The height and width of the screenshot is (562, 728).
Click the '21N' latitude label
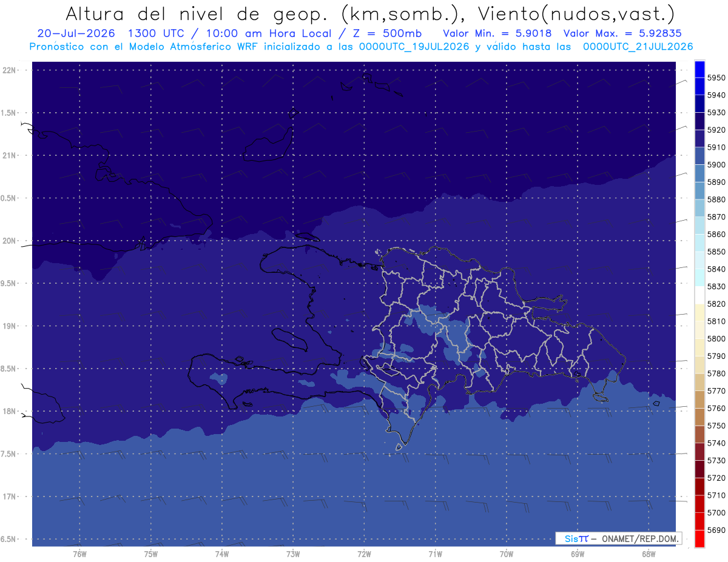click(10, 155)
